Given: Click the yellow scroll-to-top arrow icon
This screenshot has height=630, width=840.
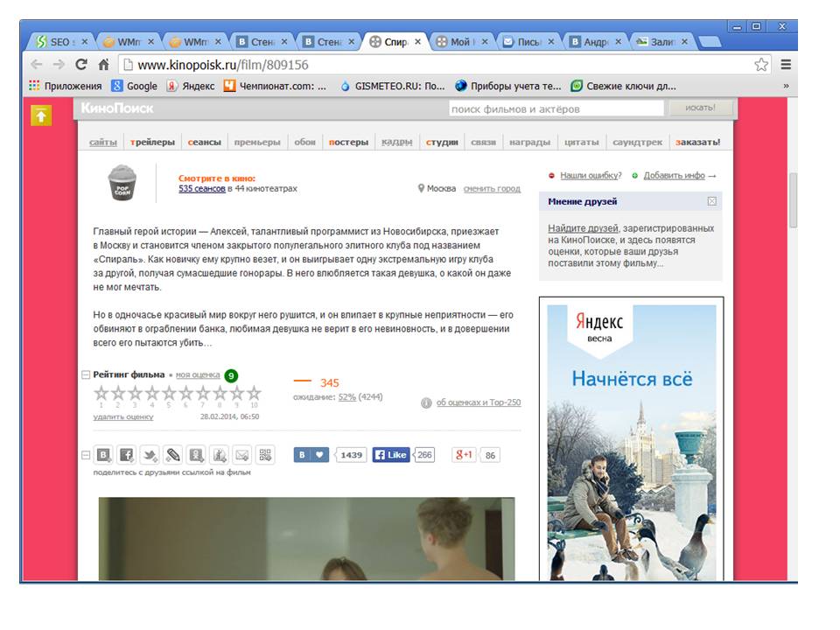Looking at the screenshot, I should pyautogui.click(x=41, y=115).
